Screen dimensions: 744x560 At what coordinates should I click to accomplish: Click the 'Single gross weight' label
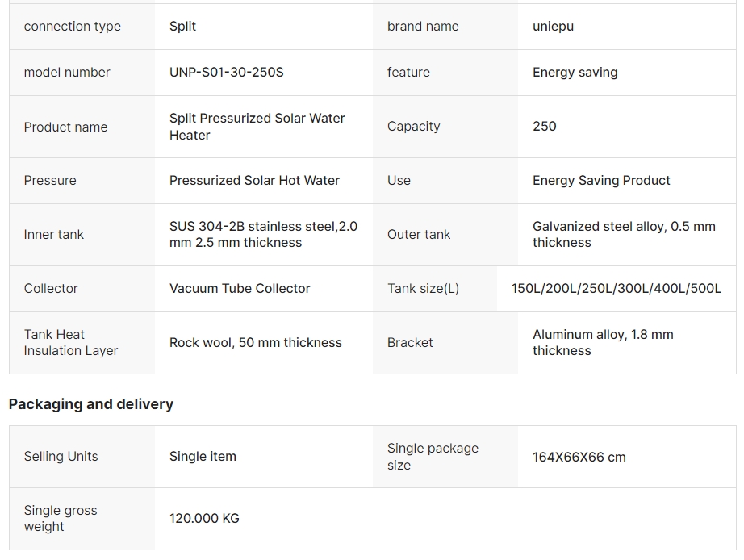pos(61,519)
